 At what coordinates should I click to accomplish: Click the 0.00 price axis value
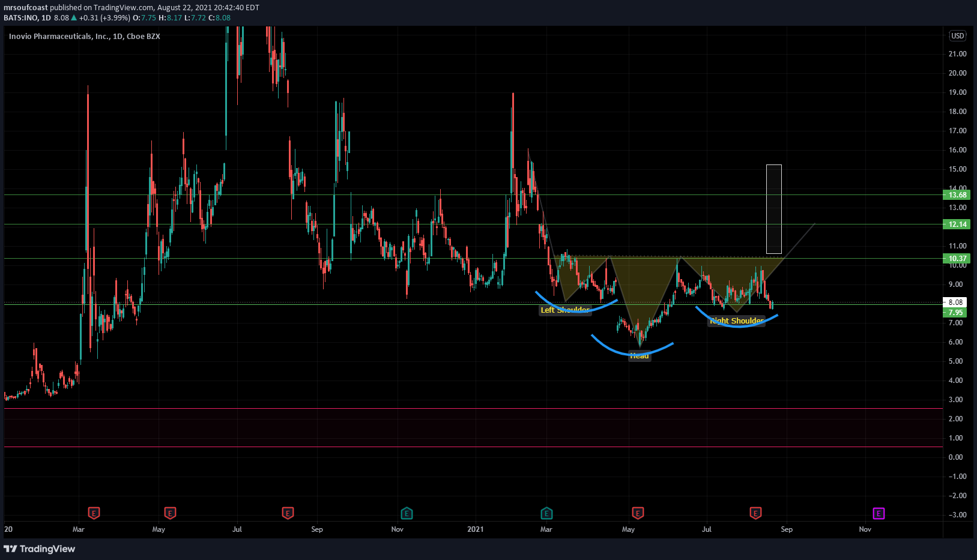tap(955, 457)
